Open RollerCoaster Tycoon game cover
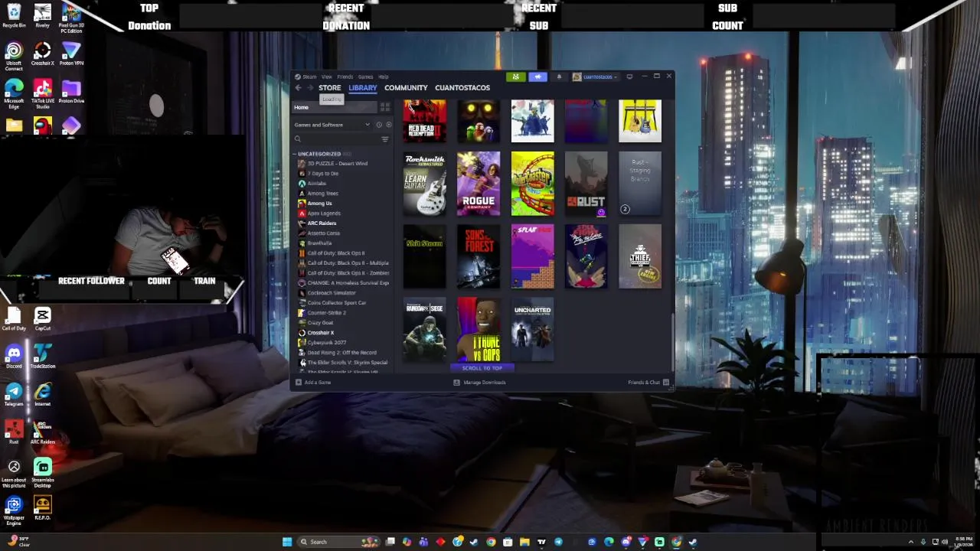980x551 pixels. [x=532, y=184]
